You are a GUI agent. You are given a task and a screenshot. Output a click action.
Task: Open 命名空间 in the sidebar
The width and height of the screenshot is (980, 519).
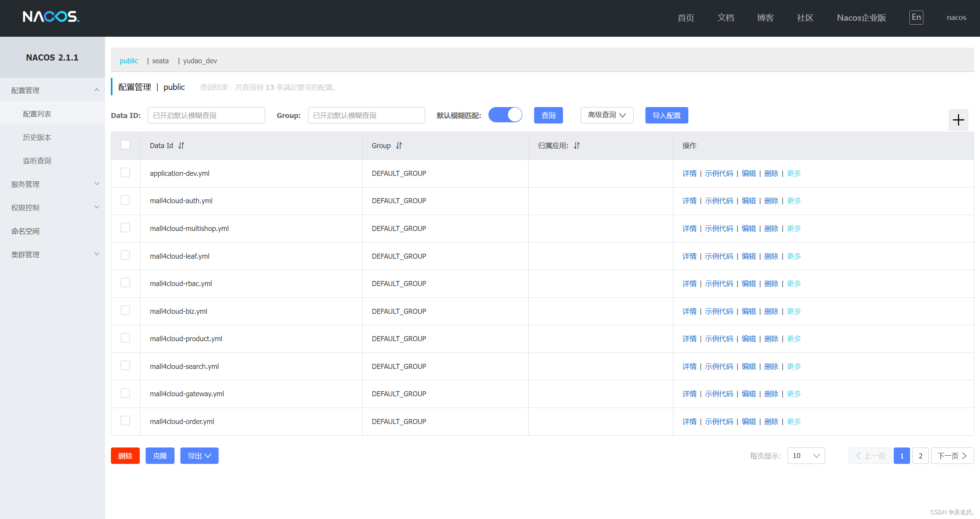(52, 231)
